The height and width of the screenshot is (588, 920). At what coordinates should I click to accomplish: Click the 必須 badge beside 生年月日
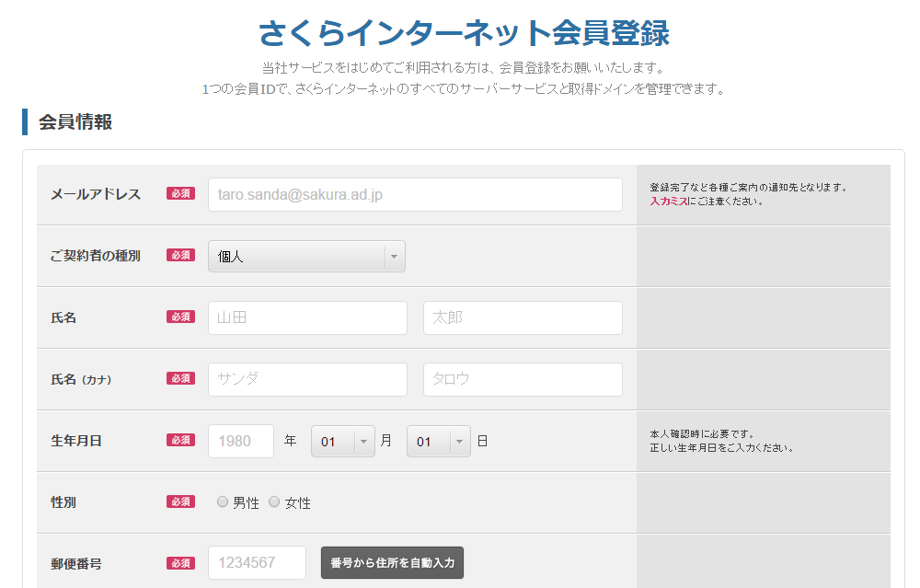[180, 440]
